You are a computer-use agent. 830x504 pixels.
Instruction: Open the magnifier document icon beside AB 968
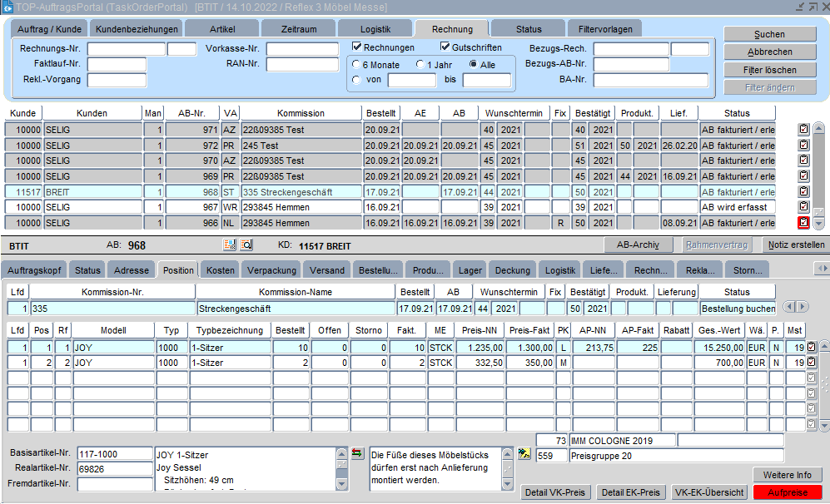tap(246, 245)
